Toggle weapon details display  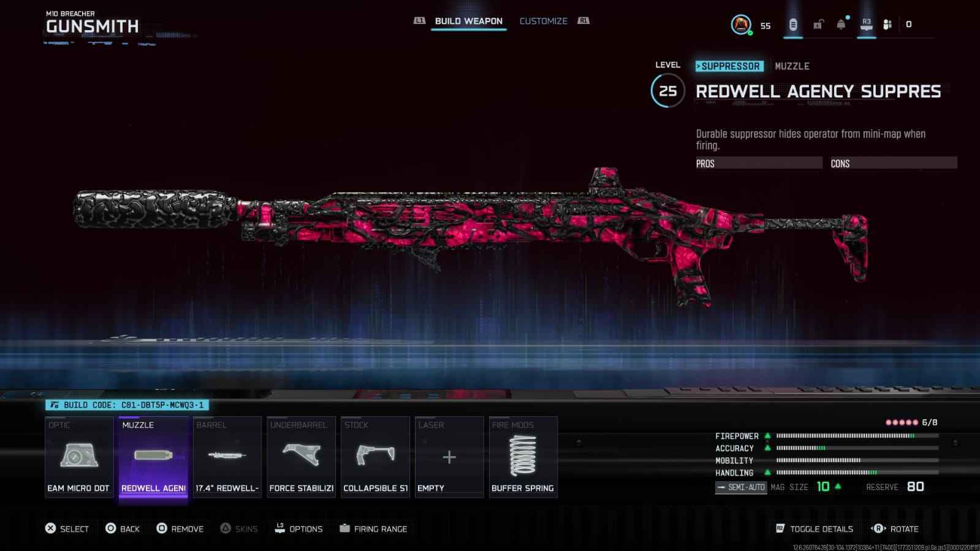pyautogui.click(x=815, y=529)
